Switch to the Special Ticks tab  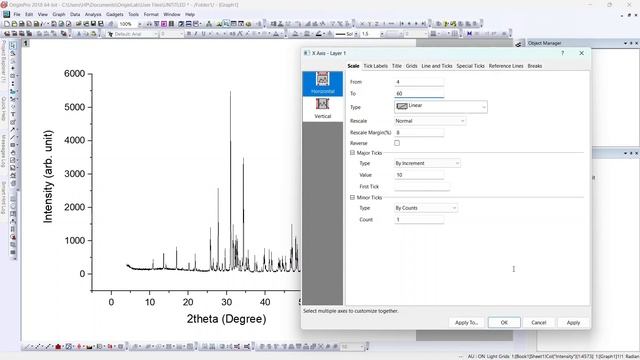coord(470,66)
